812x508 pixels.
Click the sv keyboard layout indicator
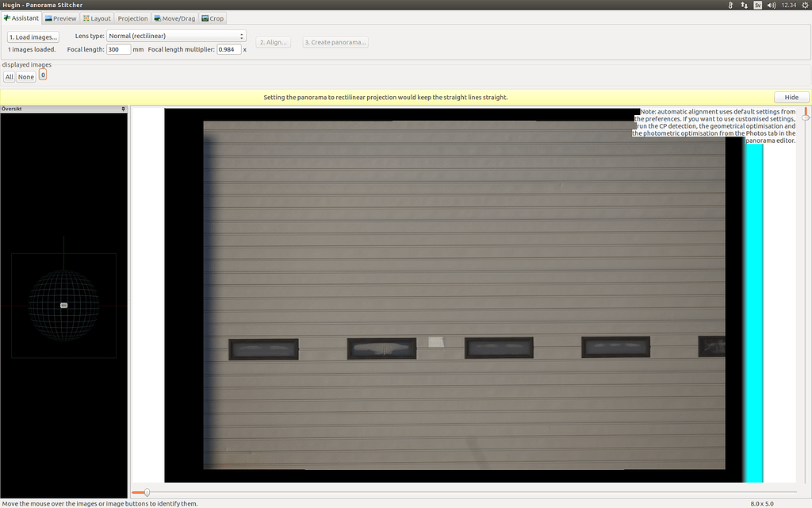[x=758, y=5]
